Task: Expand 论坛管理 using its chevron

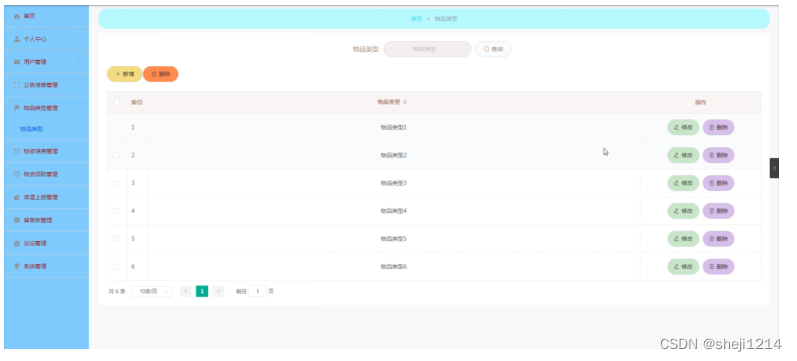Action: tap(79, 243)
